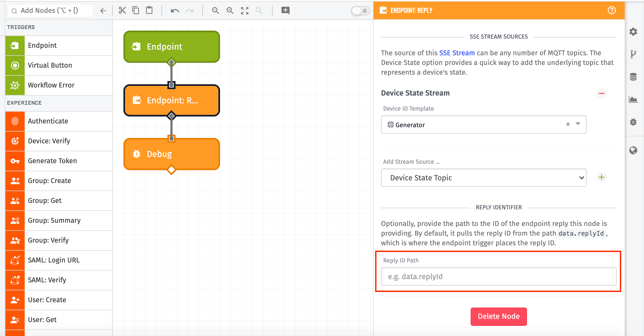Select the green Endpoint node on canvas
Screen dimensions: 644x336
point(171,47)
